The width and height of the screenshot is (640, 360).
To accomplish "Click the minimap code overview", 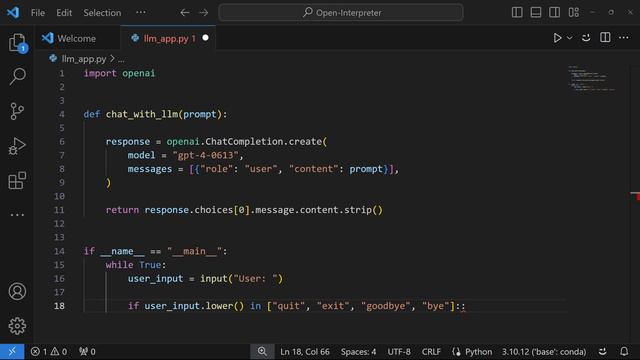I will [591, 78].
